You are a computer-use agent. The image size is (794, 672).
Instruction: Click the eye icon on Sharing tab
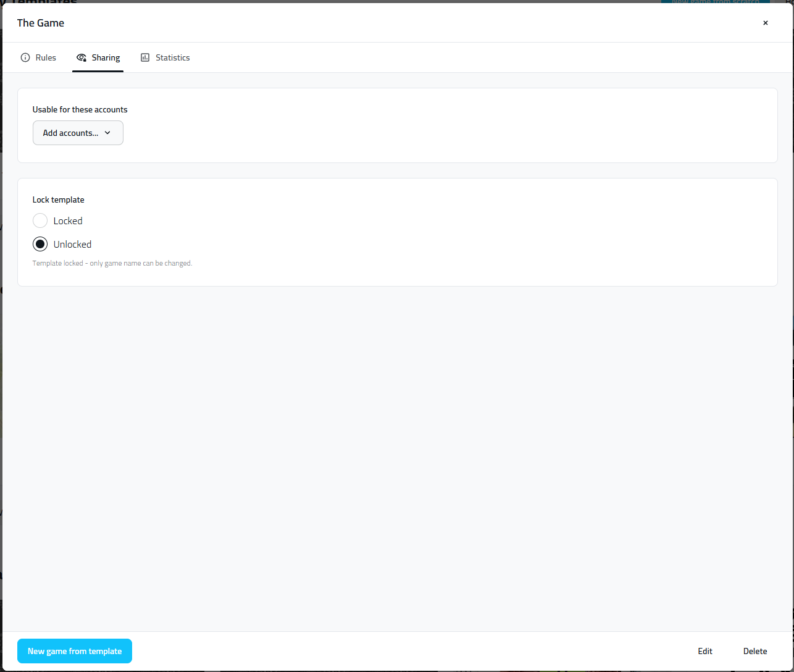(81, 57)
